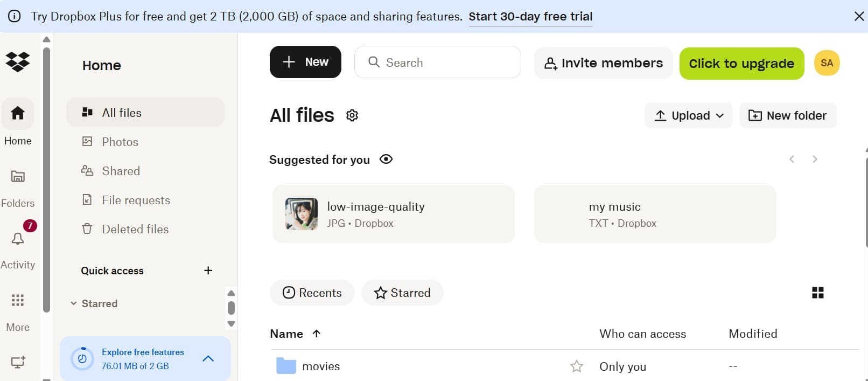Open the SA account avatar

pyautogui.click(x=827, y=63)
